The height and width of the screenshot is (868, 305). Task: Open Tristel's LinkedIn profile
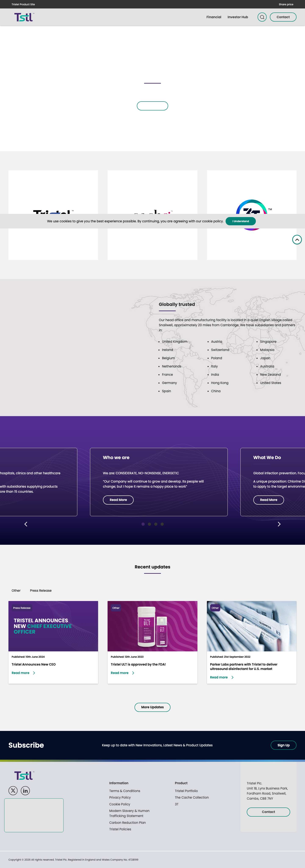25,791
